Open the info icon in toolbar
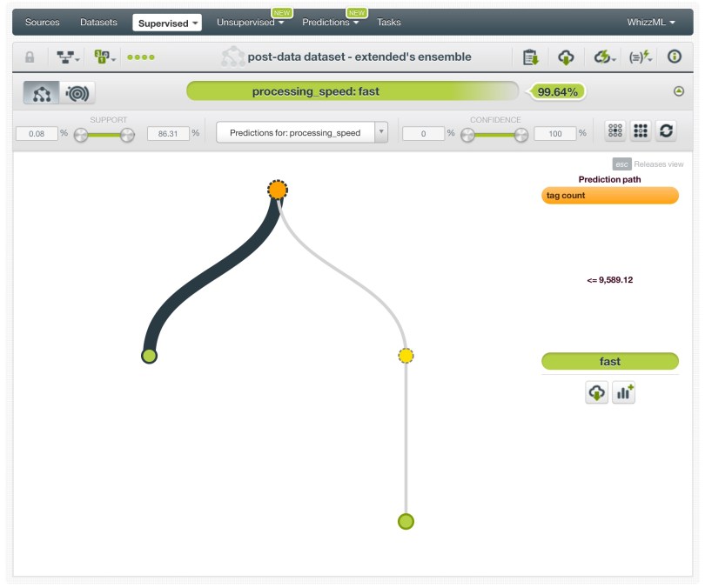This screenshot has width=705, height=588. [674, 57]
